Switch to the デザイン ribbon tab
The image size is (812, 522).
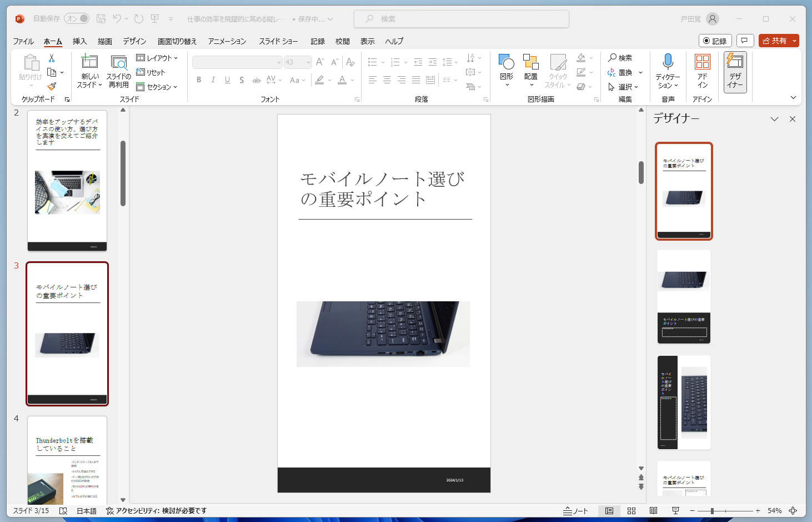[x=134, y=41]
